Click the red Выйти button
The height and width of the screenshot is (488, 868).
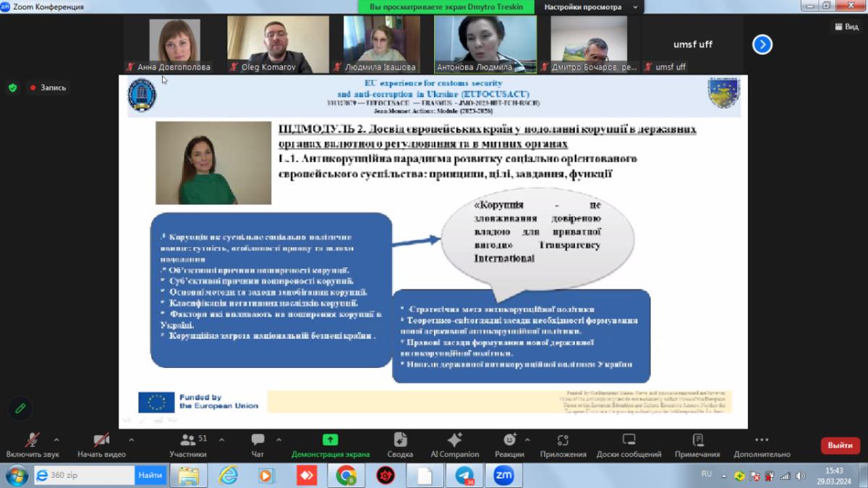tap(840, 445)
